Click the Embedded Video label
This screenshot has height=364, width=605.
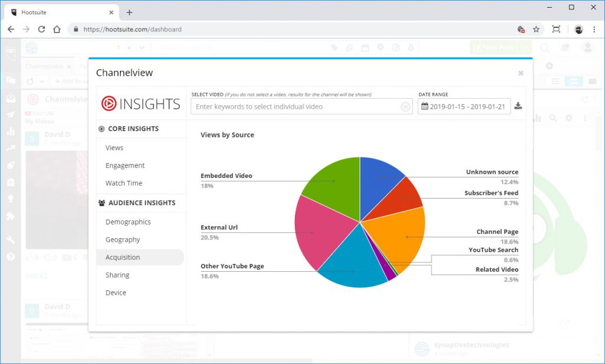click(226, 175)
